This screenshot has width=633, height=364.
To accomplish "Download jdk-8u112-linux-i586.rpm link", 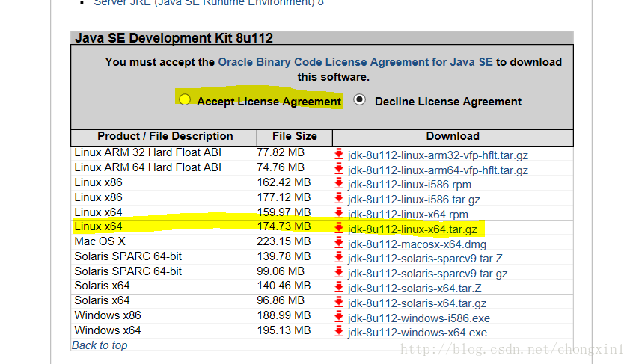I will (x=409, y=185).
